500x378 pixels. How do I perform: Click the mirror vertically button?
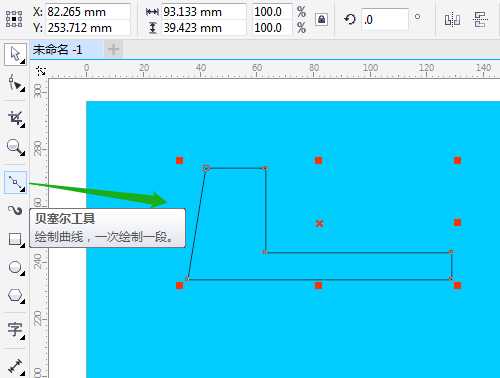click(x=480, y=20)
